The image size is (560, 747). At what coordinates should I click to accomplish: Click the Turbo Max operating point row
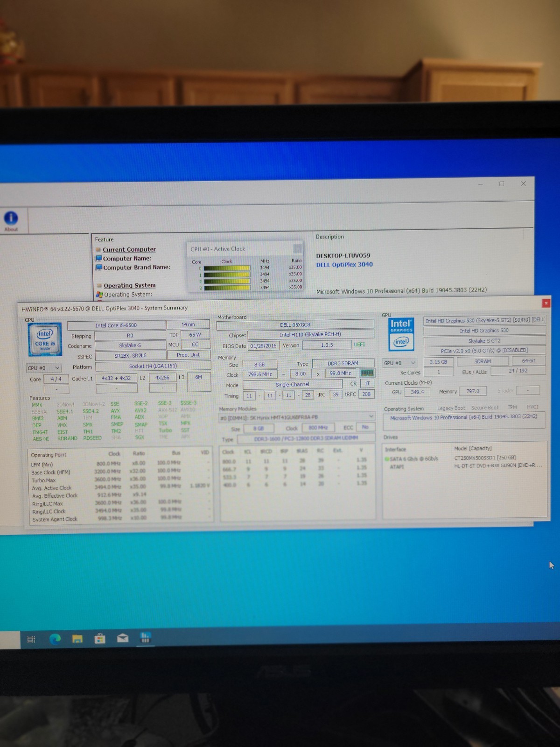click(x=120, y=480)
